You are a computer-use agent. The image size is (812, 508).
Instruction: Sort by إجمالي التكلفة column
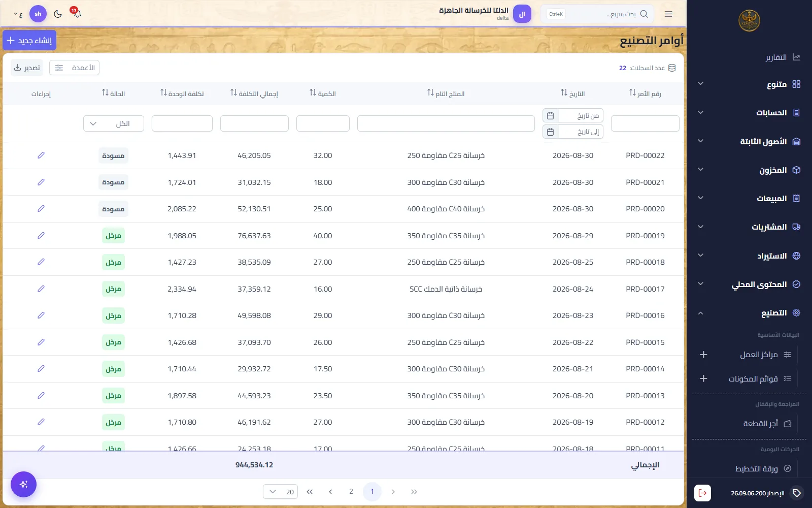pos(233,92)
